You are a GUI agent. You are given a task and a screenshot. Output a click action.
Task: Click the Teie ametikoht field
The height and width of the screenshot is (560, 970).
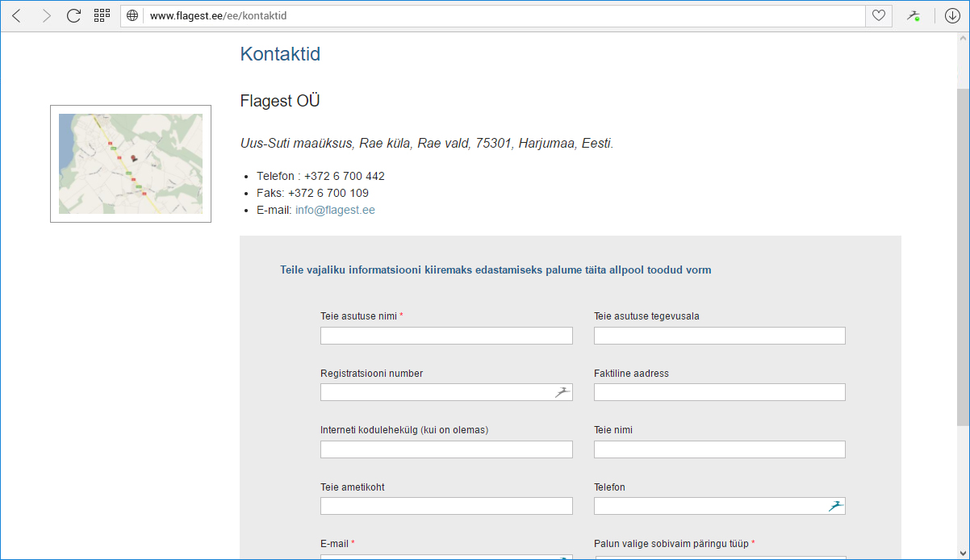point(446,506)
